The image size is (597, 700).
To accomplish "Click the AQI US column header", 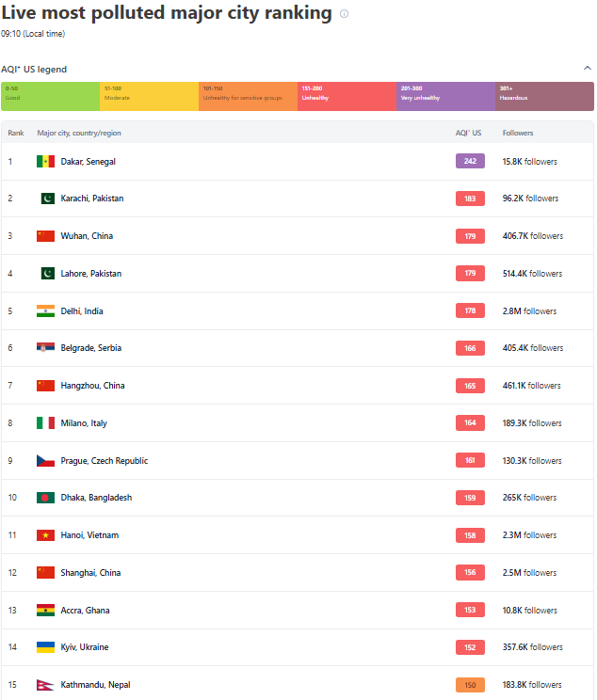I will (469, 134).
